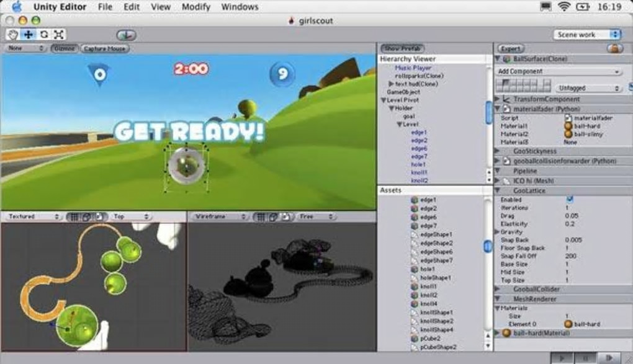Toggle the Enabled checkbox in GooLattice
The width and height of the screenshot is (633, 364).
coord(570,199)
